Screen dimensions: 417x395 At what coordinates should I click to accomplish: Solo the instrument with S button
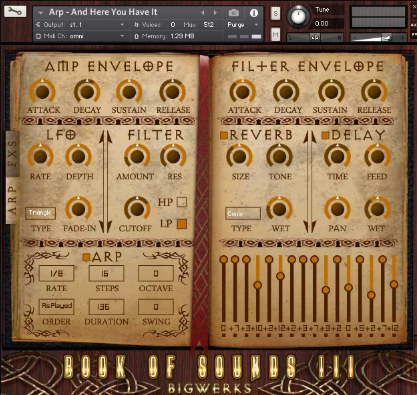pos(275,13)
